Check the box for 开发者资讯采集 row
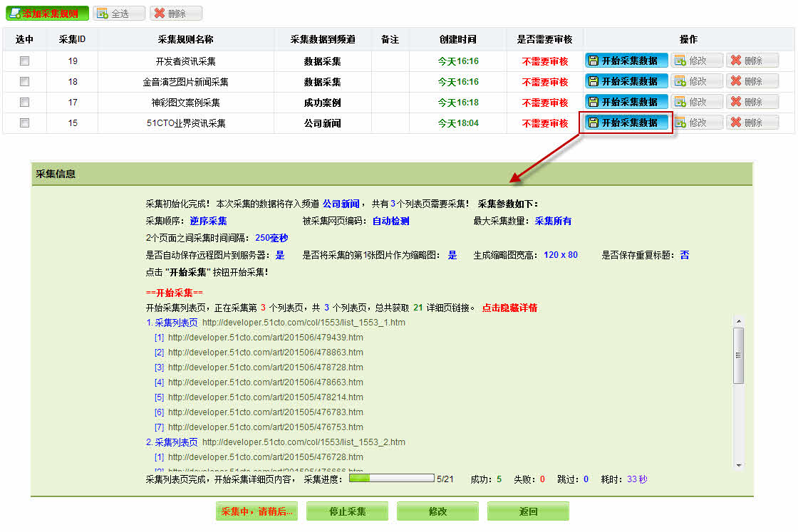Screen dimensions: 798x532 click(24, 61)
